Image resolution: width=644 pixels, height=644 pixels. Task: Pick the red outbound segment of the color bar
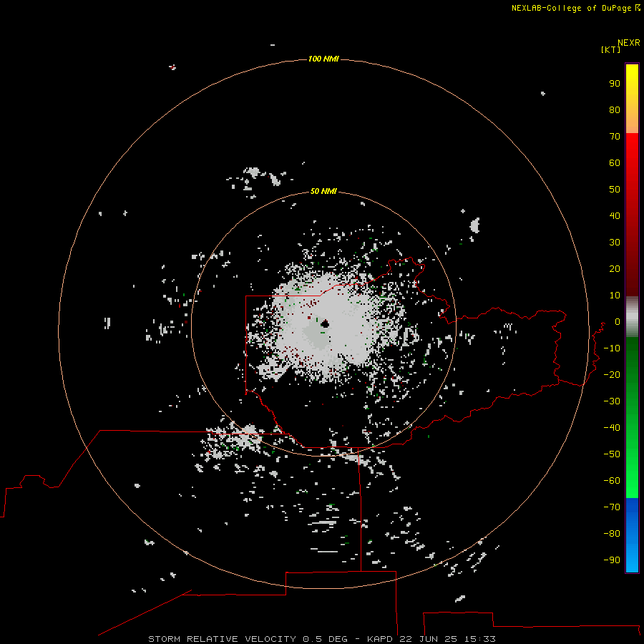tap(632, 215)
